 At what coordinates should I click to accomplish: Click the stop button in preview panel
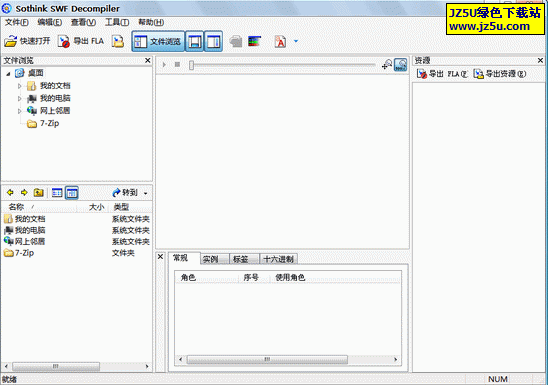pos(178,65)
